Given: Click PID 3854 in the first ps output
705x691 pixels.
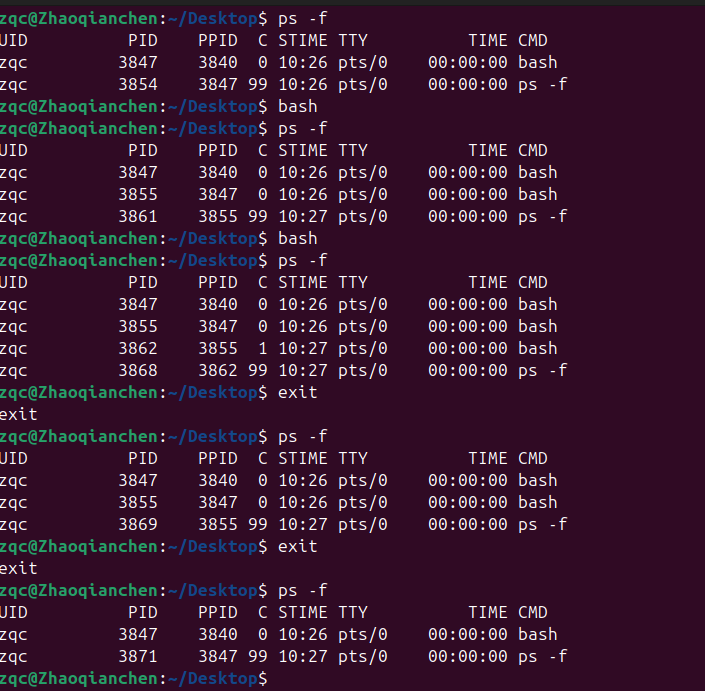Looking at the screenshot, I should (138, 84).
